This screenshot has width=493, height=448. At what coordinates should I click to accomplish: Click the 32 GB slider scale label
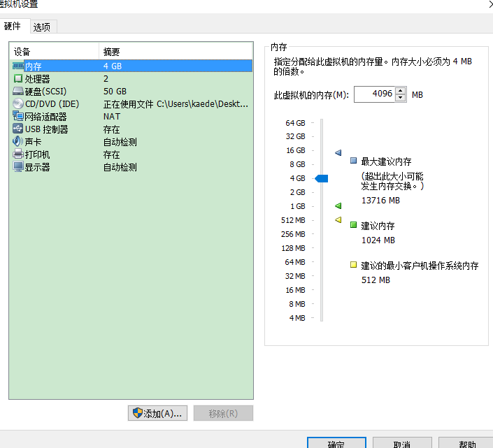point(295,136)
